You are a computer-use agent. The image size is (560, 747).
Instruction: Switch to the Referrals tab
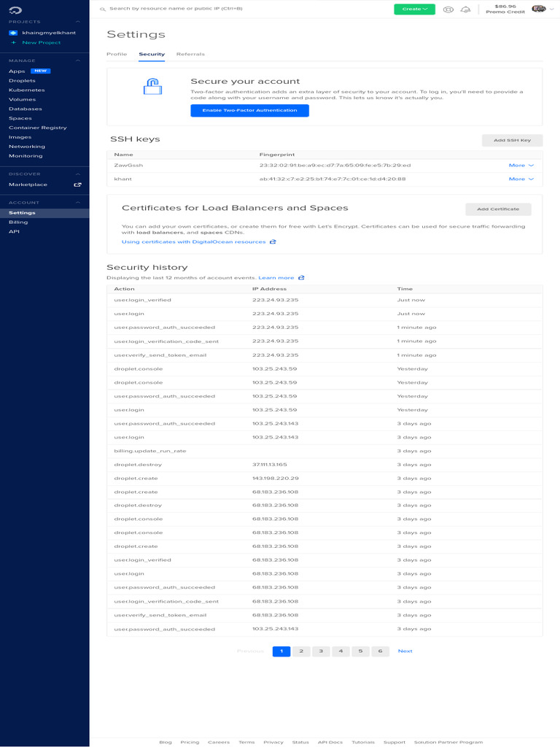(x=190, y=54)
